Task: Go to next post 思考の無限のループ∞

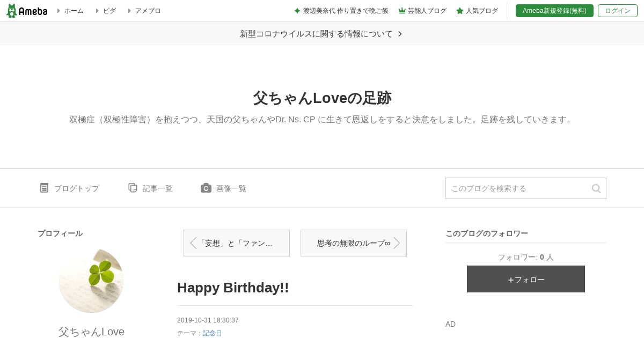Action: [x=354, y=243]
